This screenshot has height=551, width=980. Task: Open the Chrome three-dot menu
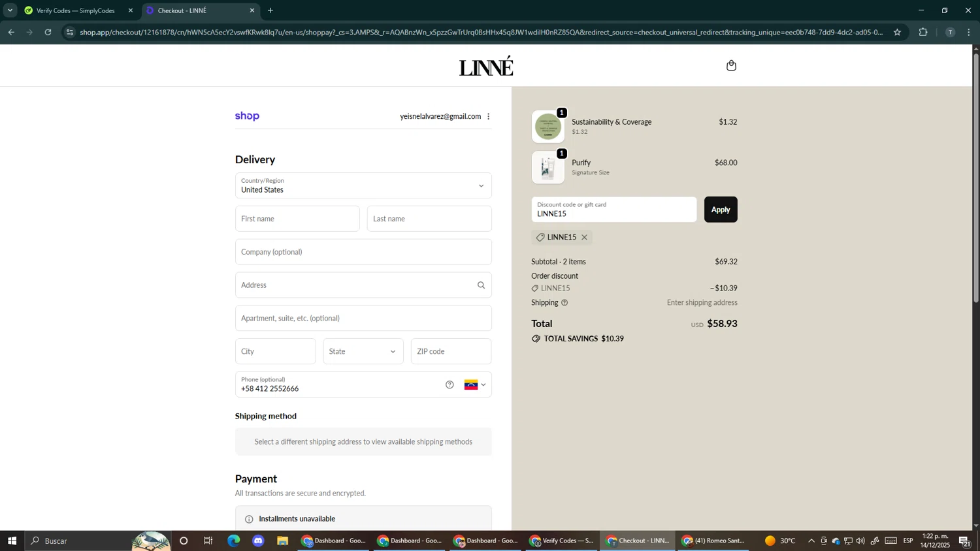point(969,32)
